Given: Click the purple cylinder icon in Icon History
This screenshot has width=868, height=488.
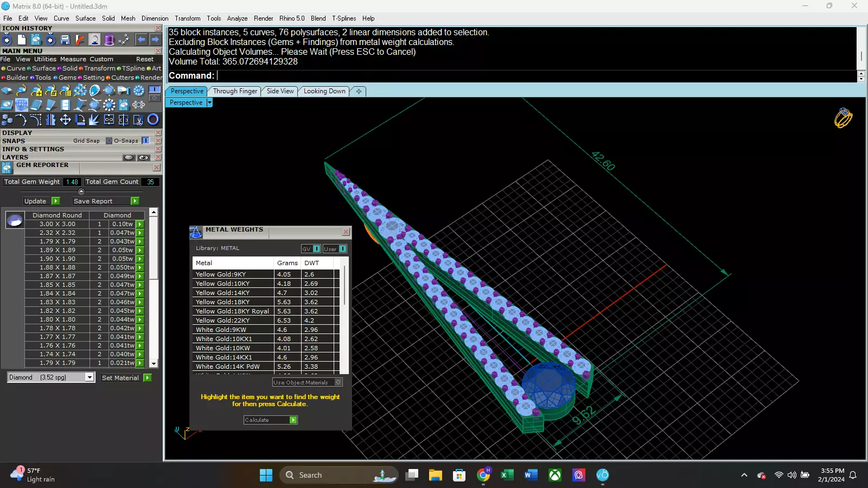Looking at the screenshot, I should coord(109,40).
